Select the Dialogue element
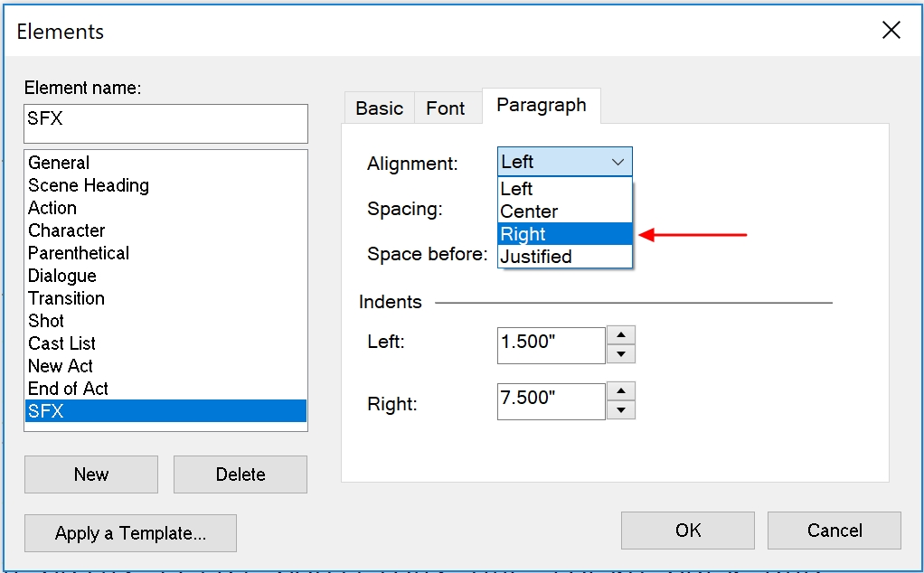The height and width of the screenshot is (573, 924). click(165, 276)
